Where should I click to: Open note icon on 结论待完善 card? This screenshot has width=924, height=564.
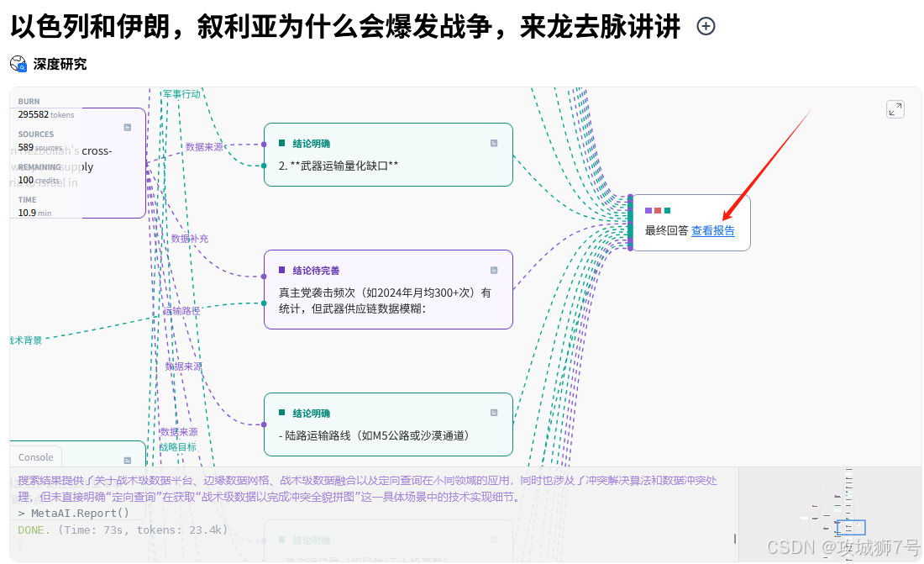click(x=494, y=270)
